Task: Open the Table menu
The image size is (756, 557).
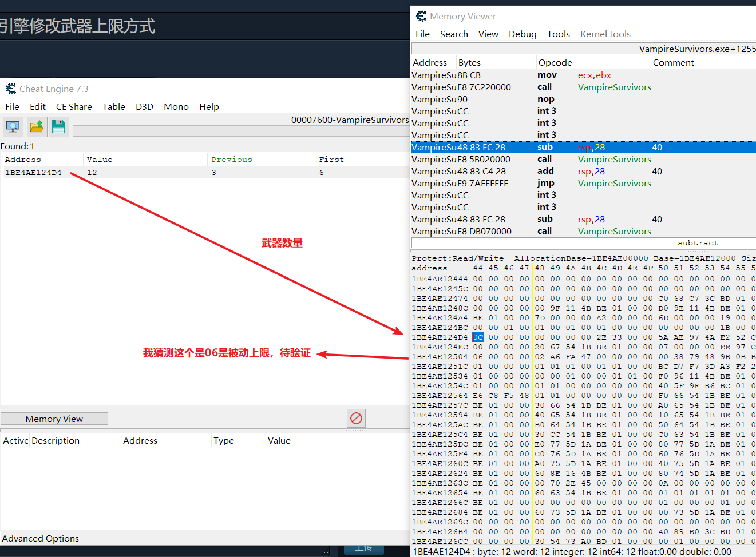Action: coord(114,106)
